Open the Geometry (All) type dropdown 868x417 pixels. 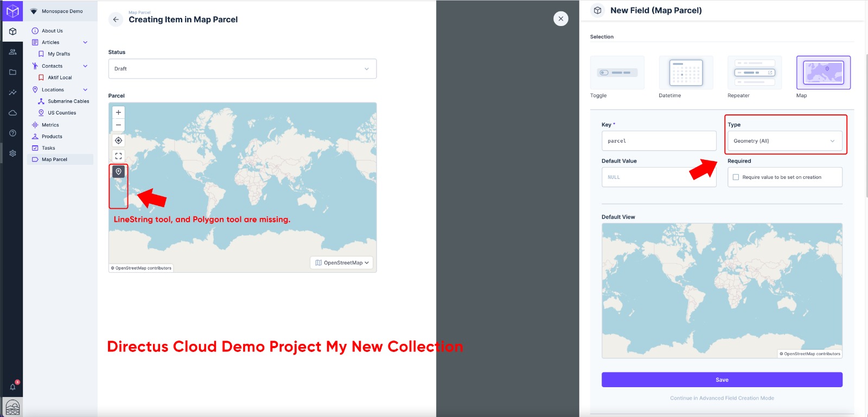(x=784, y=141)
